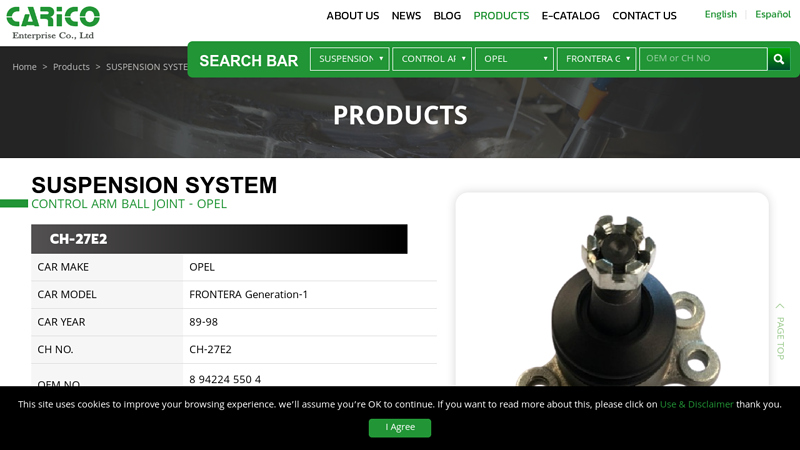Click the CH NO. label
This screenshot has width=800, height=450.
pos(55,349)
